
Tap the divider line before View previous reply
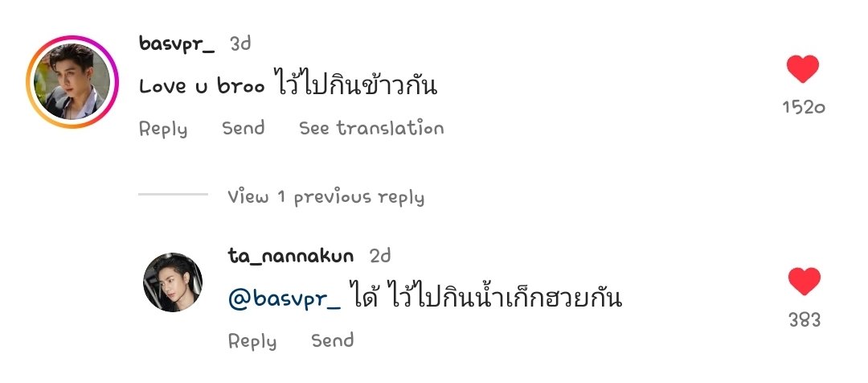point(173,194)
